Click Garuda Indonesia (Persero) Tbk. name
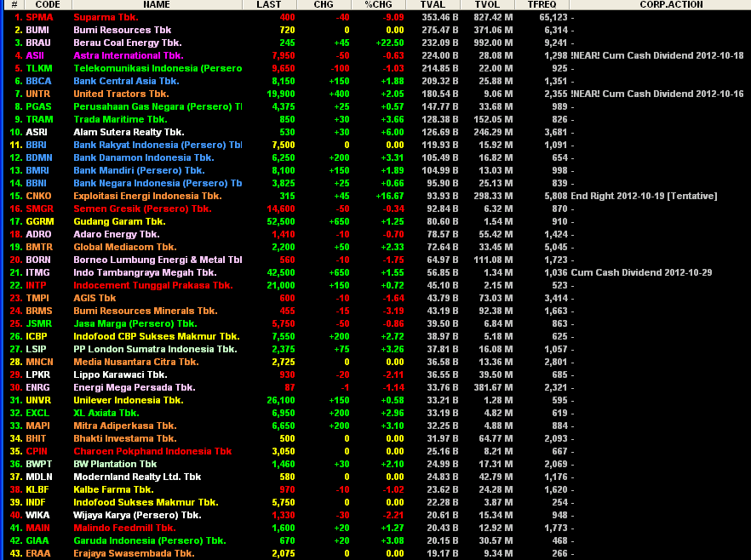This screenshot has width=751, height=560. [149, 540]
